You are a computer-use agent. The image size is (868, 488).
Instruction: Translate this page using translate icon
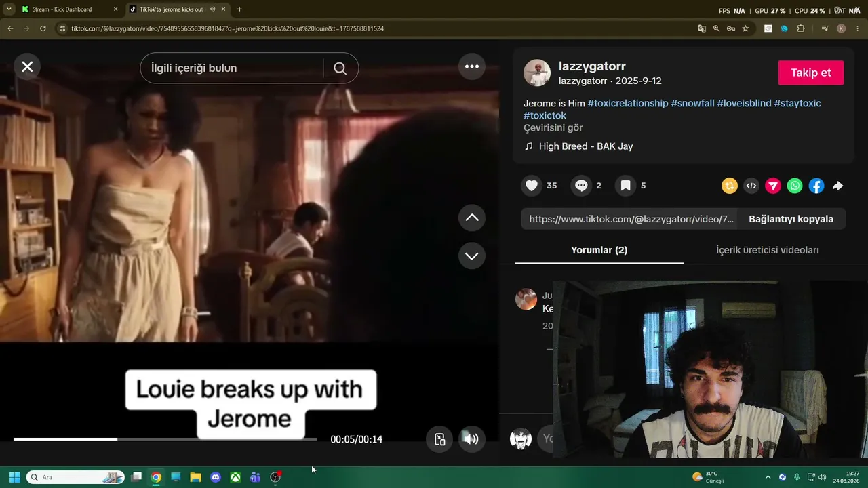pos(702,28)
